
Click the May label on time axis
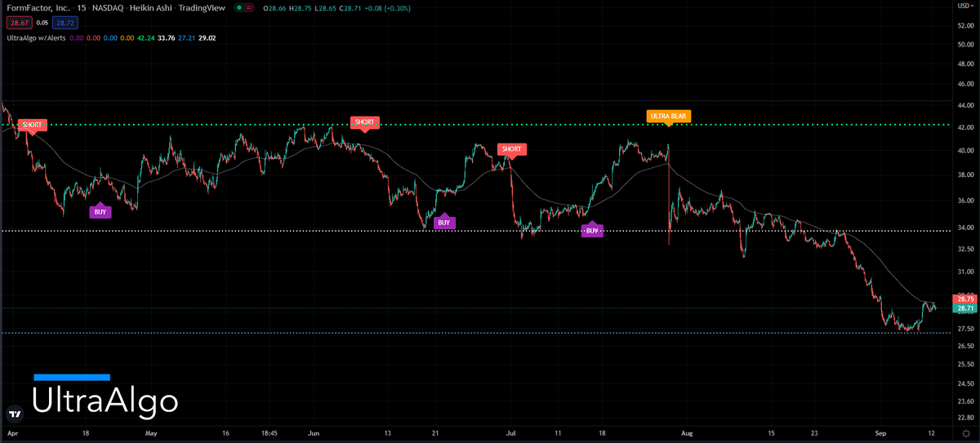click(151, 435)
